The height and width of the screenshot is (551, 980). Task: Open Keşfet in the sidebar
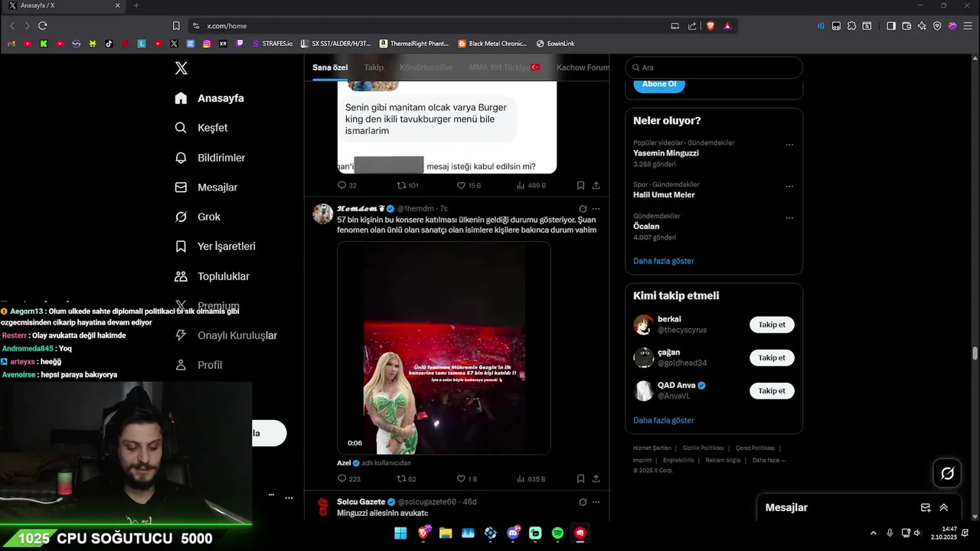[x=201, y=128]
